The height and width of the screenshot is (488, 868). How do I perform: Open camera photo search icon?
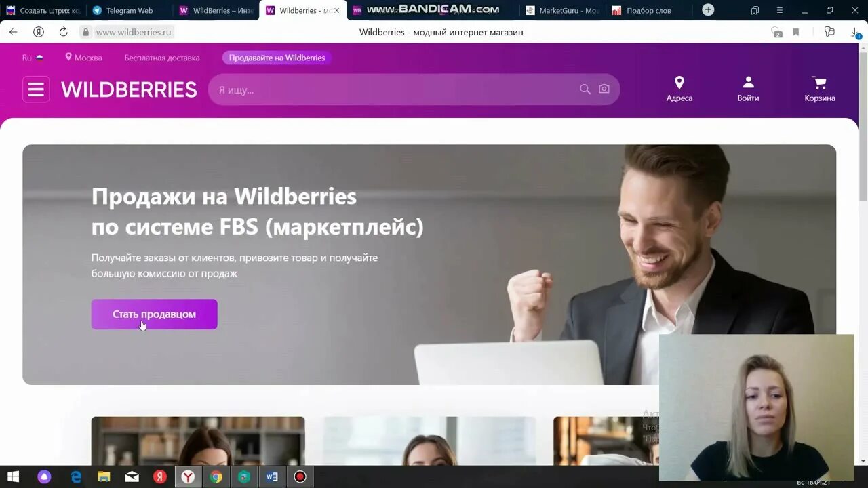click(604, 89)
